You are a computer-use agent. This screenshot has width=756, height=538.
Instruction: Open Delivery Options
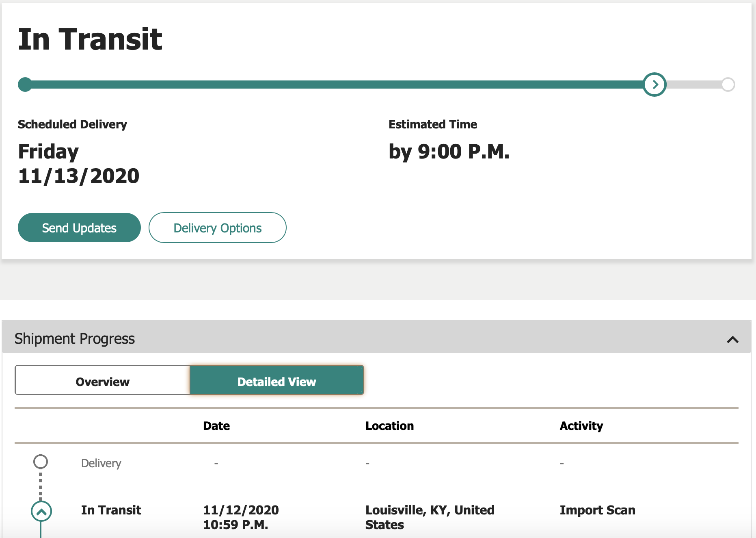coord(218,228)
